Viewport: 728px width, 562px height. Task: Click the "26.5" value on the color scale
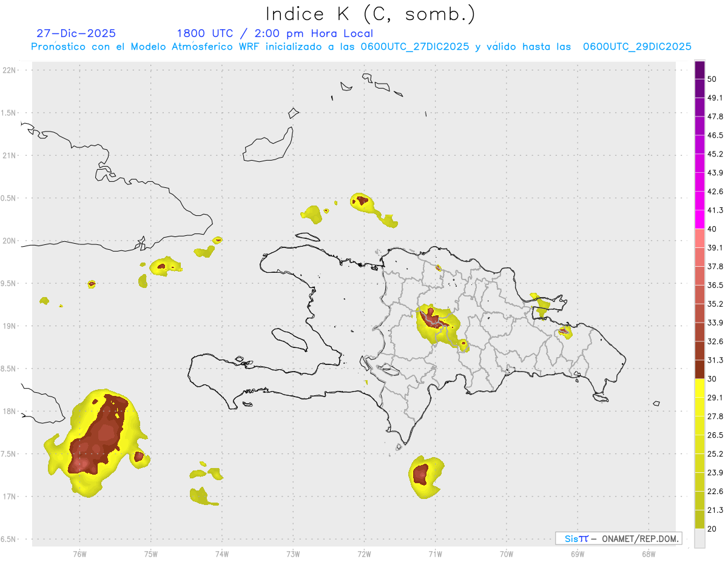click(715, 435)
